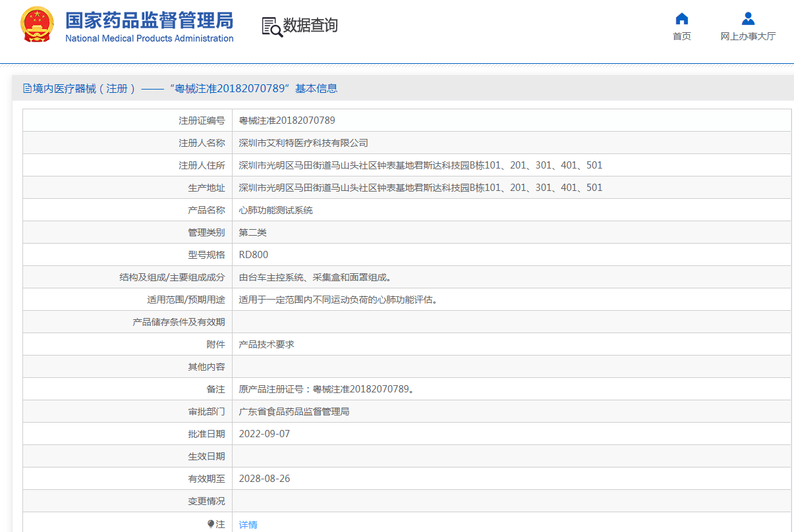Go to 网上办事大厅 text link

(748, 36)
